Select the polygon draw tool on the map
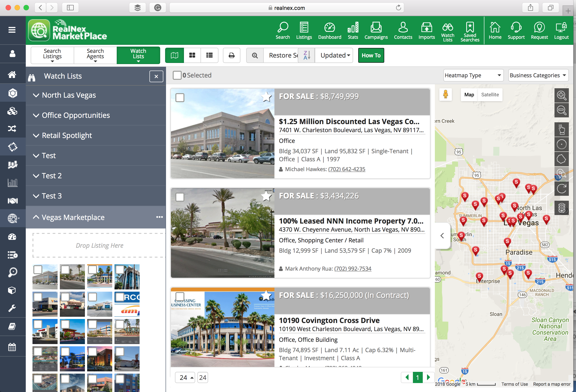This screenshot has width=576, height=392. coord(562,159)
